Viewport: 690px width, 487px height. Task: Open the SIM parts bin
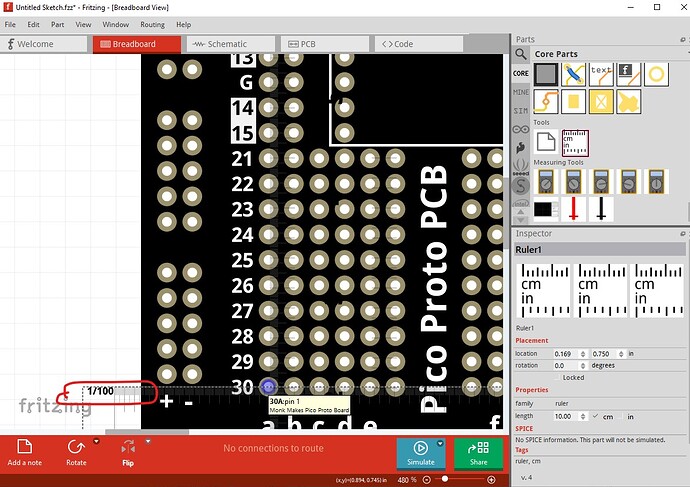[x=521, y=110]
